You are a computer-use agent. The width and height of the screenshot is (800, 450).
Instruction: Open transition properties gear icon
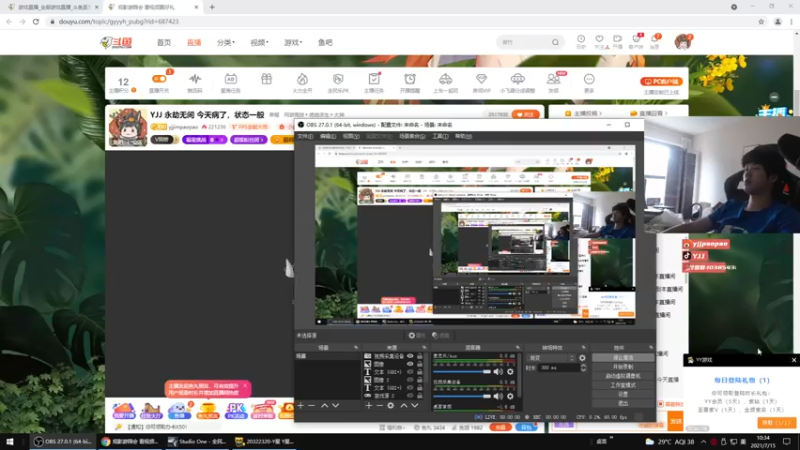tap(582, 358)
